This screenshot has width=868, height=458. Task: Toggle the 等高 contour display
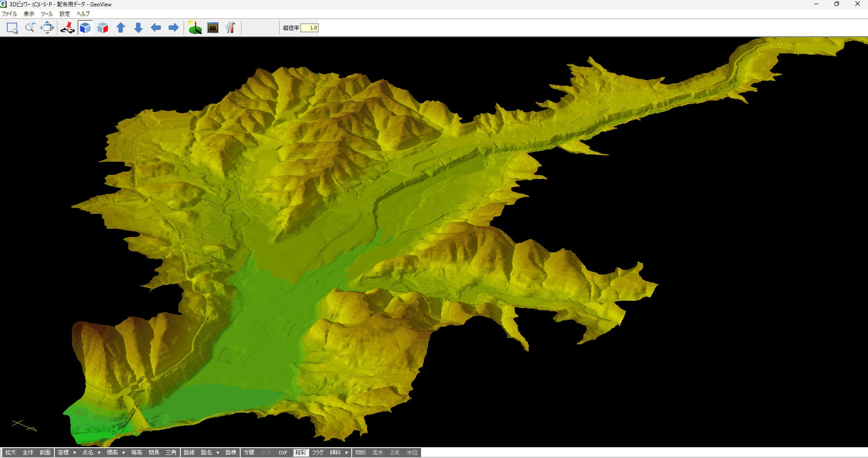pos(136,453)
